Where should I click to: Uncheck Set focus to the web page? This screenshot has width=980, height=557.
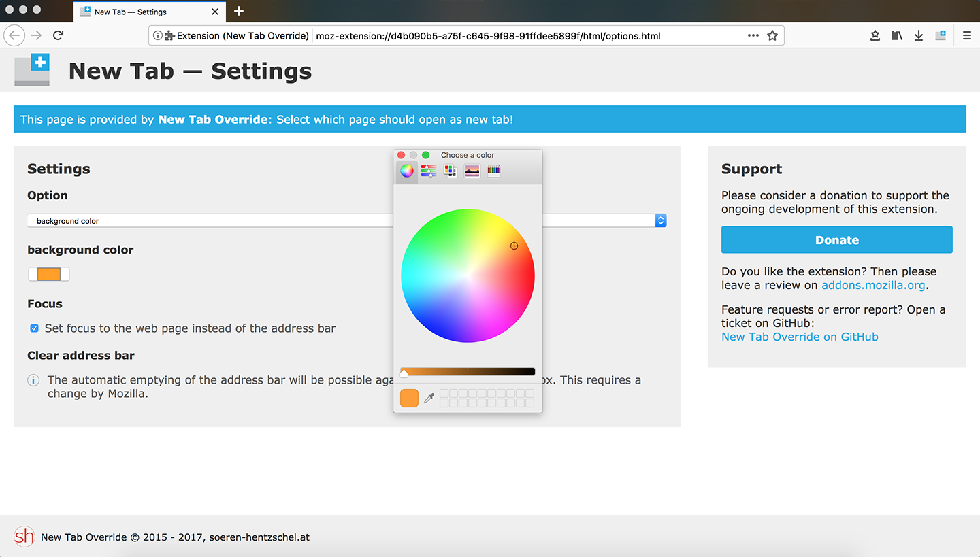coord(35,328)
